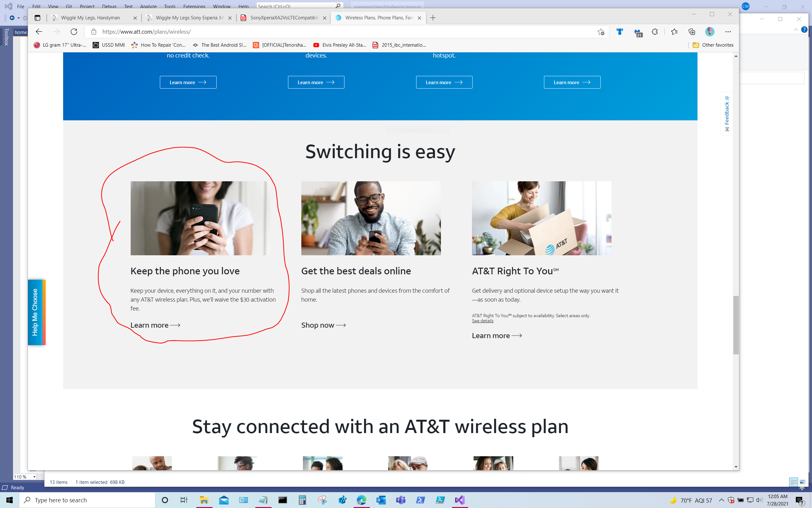Open the Favorites list icon
Image resolution: width=812 pixels, height=508 pixels.
(674, 31)
